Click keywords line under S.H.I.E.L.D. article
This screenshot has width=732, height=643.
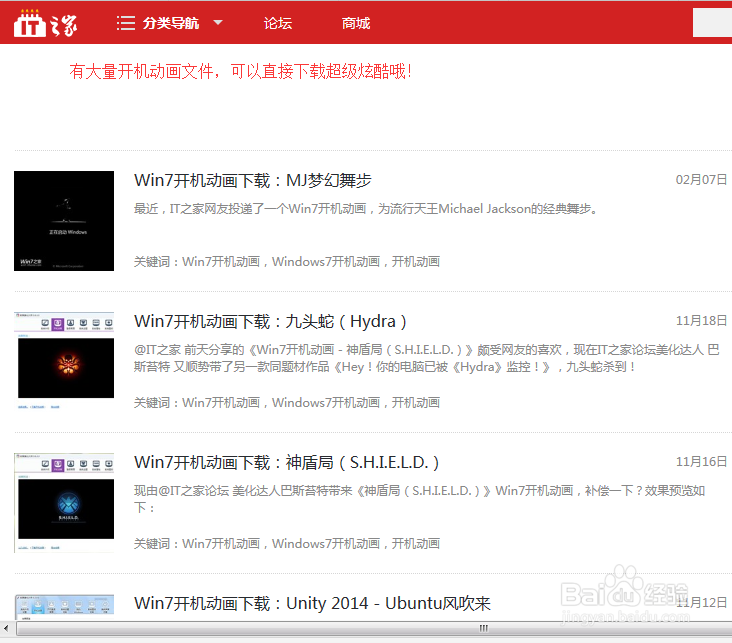coord(287,544)
